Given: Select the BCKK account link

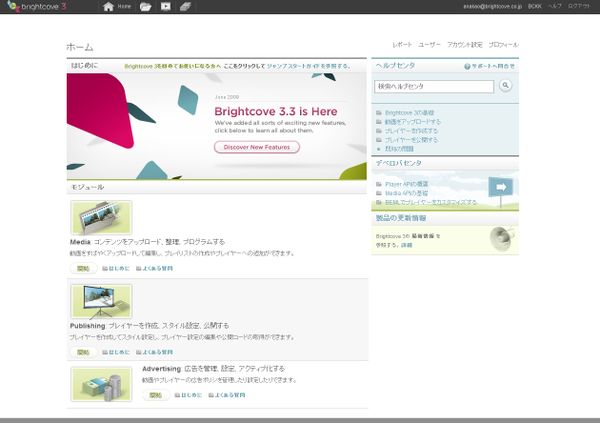Looking at the screenshot, I should tap(535, 7).
